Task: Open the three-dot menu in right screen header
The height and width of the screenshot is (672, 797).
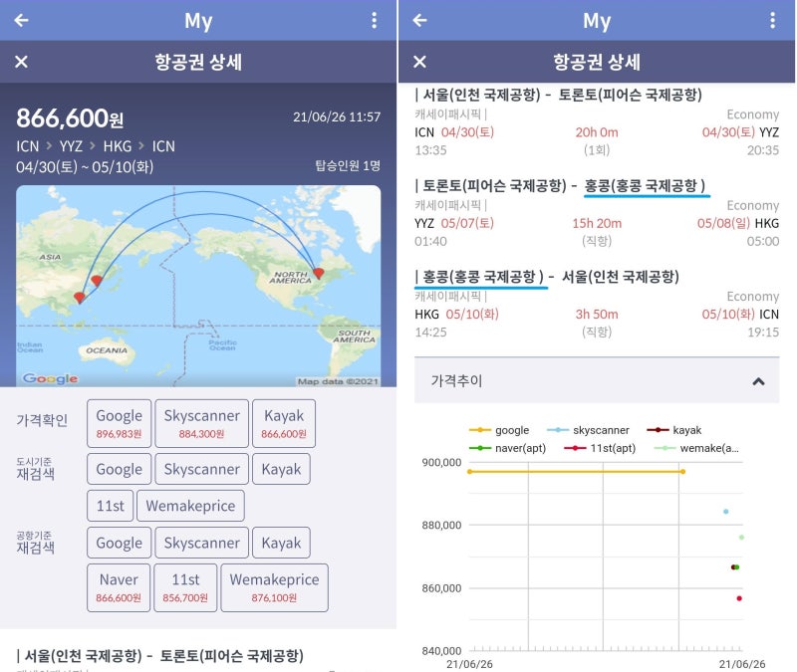Action: tap(772, 20)
